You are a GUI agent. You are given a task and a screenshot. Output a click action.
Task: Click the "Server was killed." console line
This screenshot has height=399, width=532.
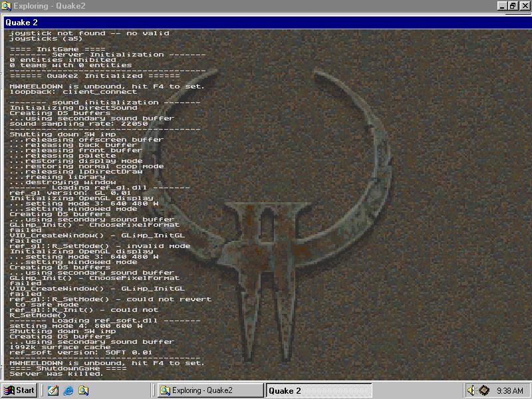point(57,374)
